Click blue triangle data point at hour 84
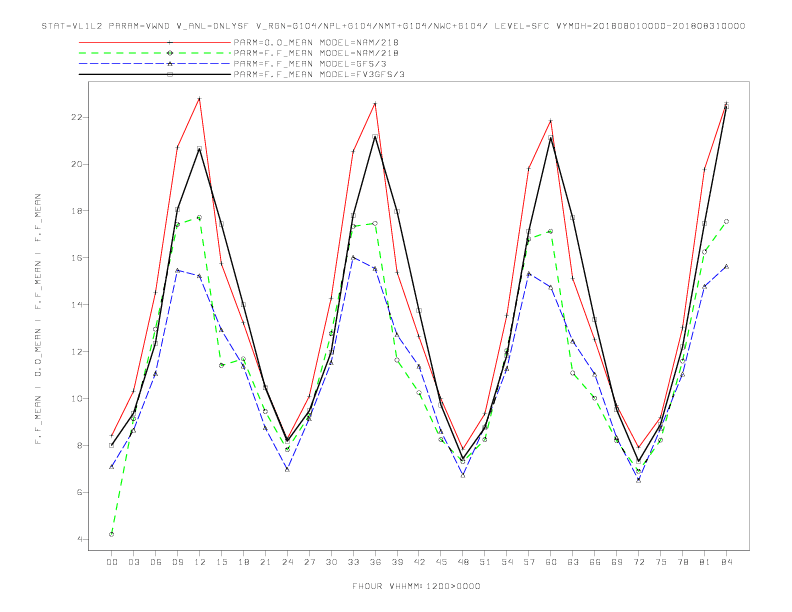Image resolution: width=792 pixels, height=612 pixels. 727,266
